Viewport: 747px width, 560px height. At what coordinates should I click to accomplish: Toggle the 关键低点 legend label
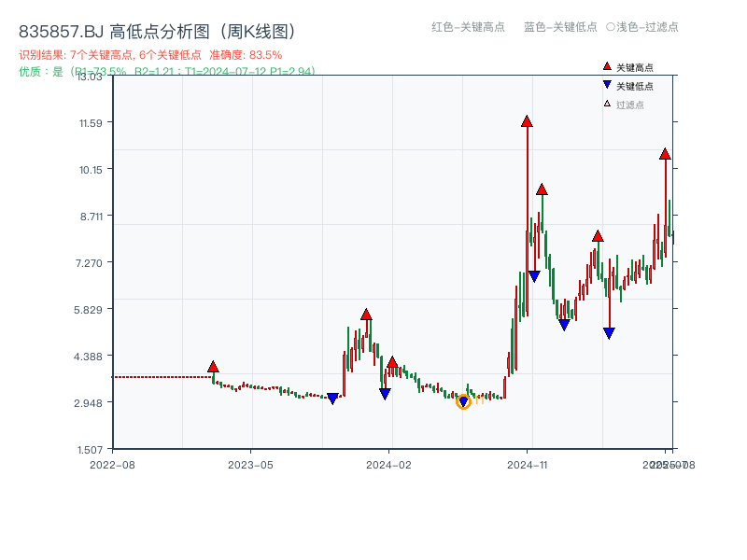point(635,86)
